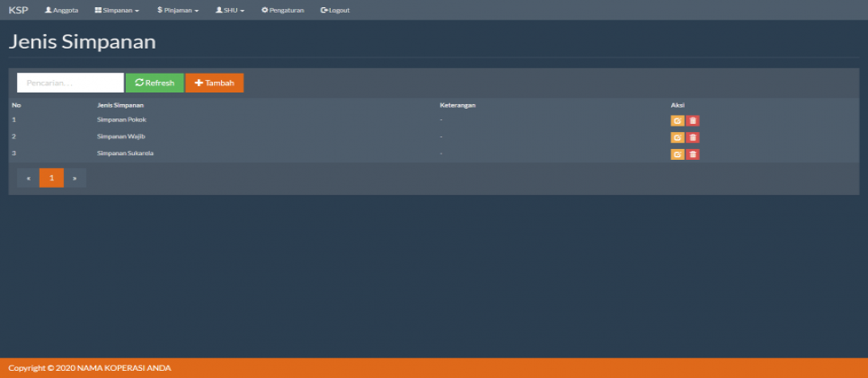The height and width of the screenshot is (378, 868).
Task: Focus the Pencarian search field
Action: (x=71, y=83)
